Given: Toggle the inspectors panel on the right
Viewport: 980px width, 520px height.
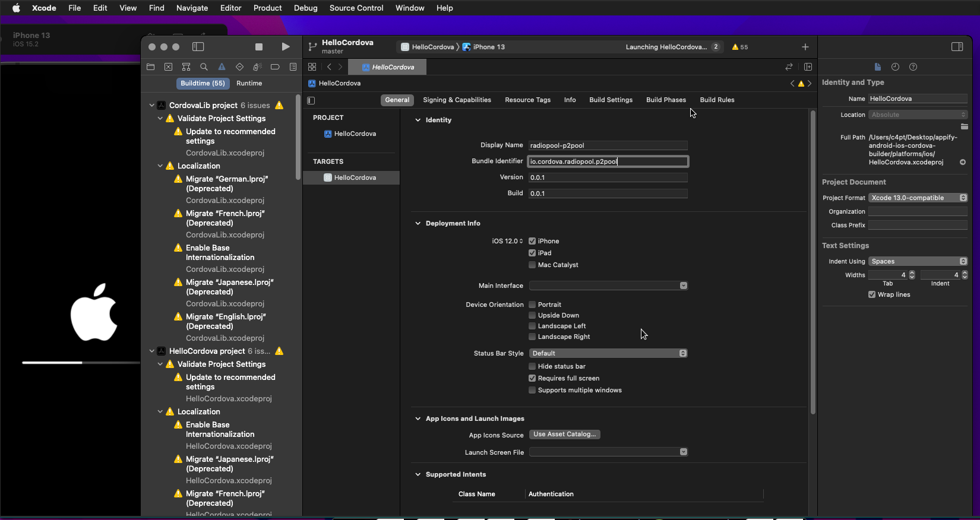Looking at the screenshot, I should coord(957,47).
